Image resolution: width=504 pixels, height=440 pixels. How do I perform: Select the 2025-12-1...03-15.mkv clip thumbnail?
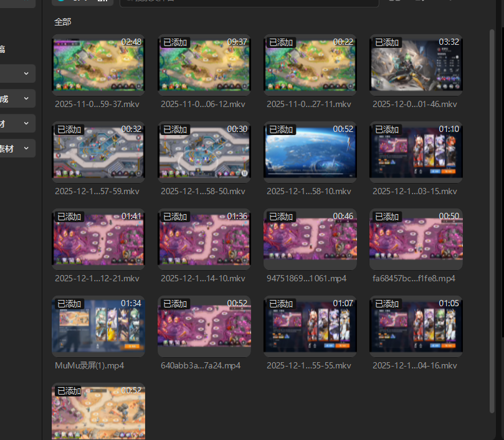click(x=416, y=152)
